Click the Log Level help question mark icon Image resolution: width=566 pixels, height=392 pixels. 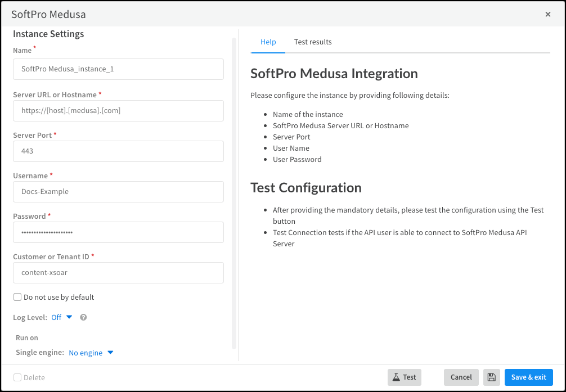(x=83, y=317)
